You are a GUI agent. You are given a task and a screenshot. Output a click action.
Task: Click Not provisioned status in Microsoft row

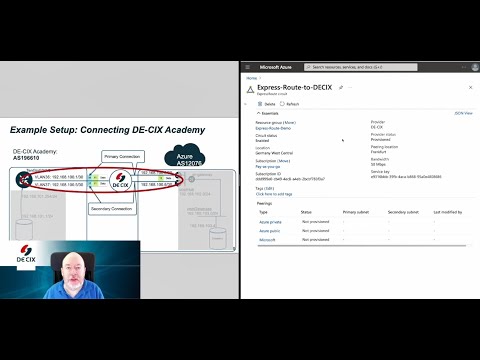(315, 240)
